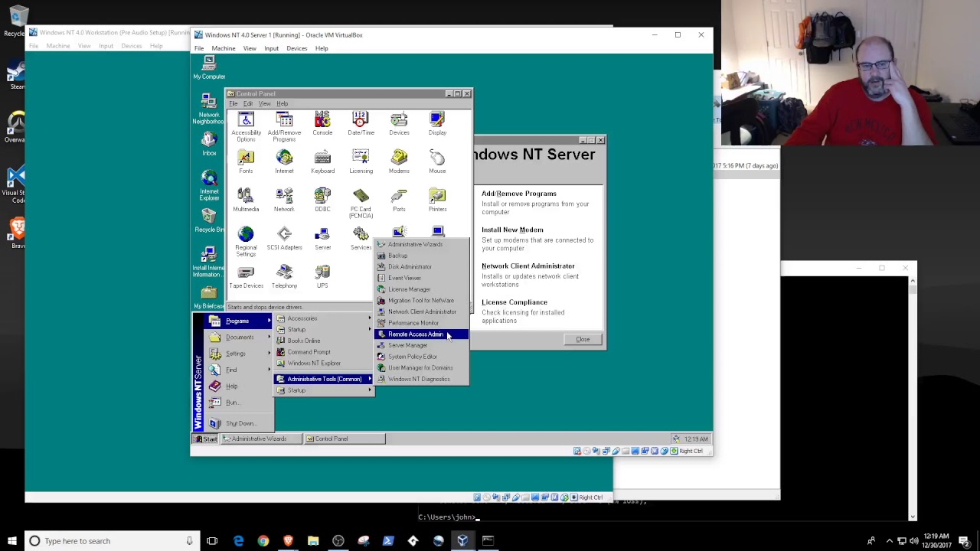The height and width of the screenshot is (551, 980).
Task: Launch Performance Monitor from Administrative Tools
Action: tap(420, 323)
